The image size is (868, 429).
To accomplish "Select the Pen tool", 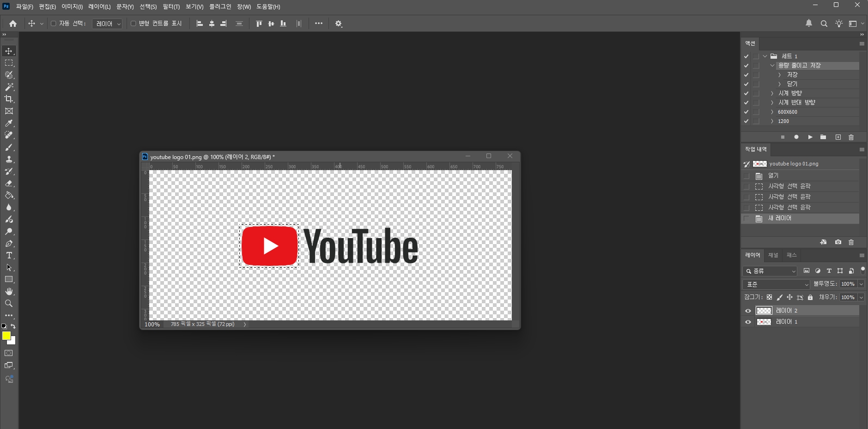I will (9, 243).
